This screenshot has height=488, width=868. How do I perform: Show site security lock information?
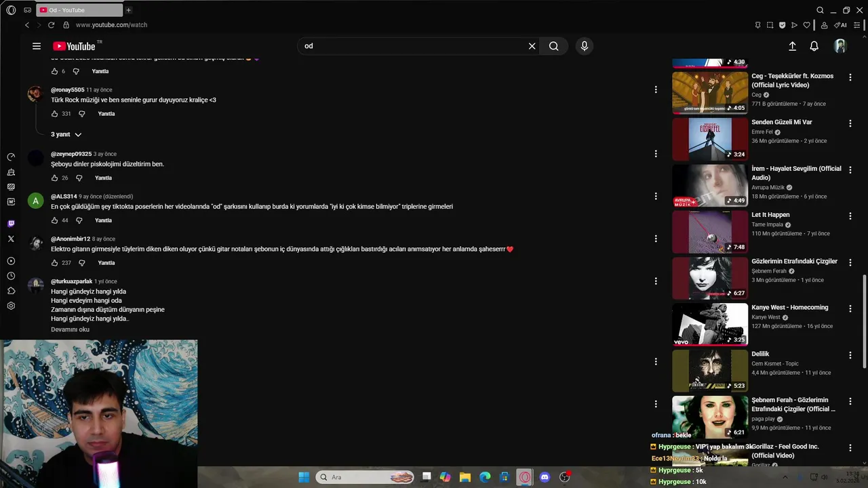click(66, 25)
